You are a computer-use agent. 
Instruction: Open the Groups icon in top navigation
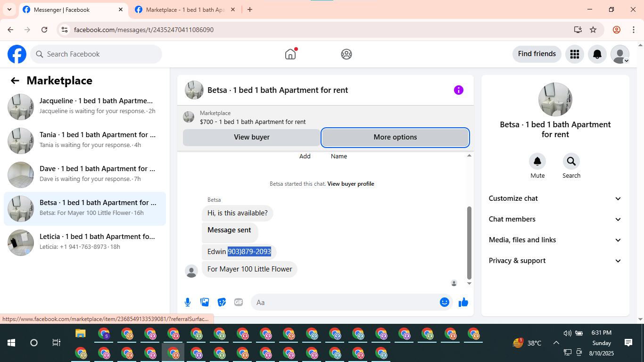point(347,54)
